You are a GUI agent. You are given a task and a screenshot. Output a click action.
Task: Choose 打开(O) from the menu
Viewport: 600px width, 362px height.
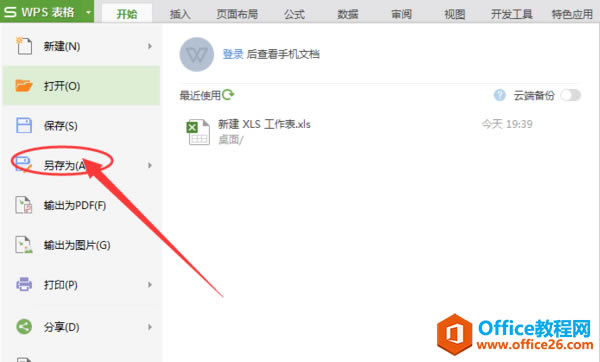coord(81,86)
